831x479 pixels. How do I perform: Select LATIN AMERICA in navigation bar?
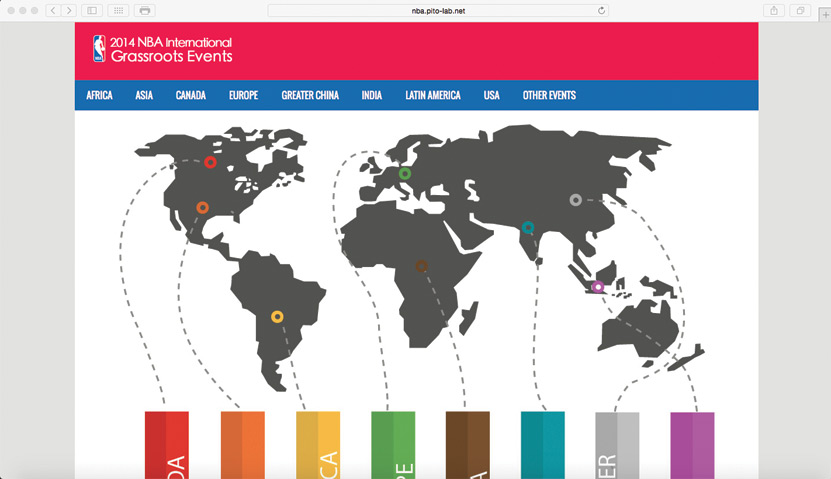[433, 96]
